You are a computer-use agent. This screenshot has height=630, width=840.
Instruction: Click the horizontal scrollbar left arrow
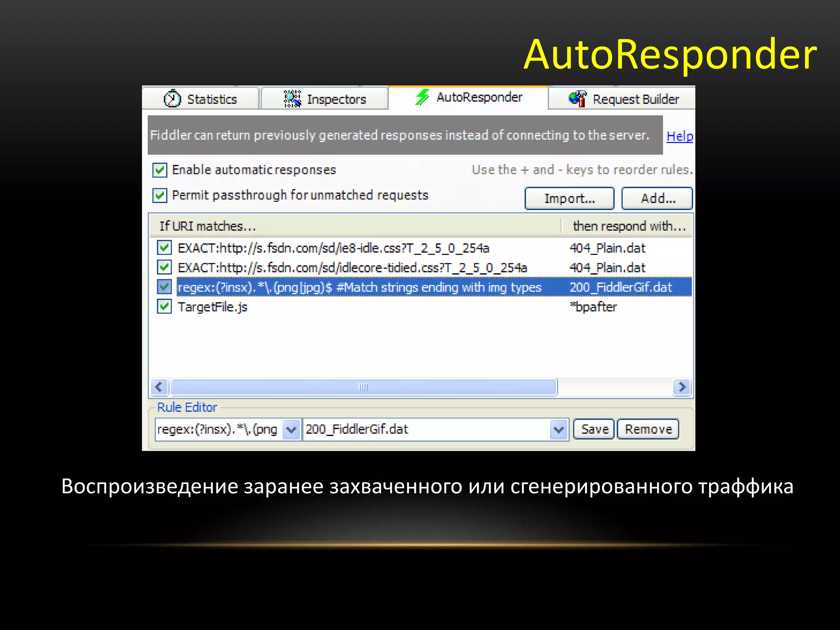coord(159,387)
